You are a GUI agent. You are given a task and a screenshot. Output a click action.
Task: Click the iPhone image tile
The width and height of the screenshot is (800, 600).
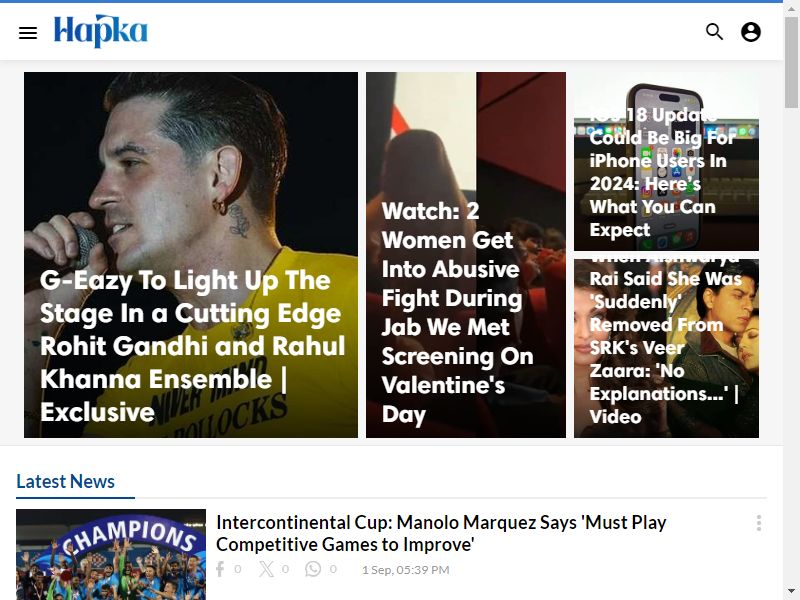[666, 161]
